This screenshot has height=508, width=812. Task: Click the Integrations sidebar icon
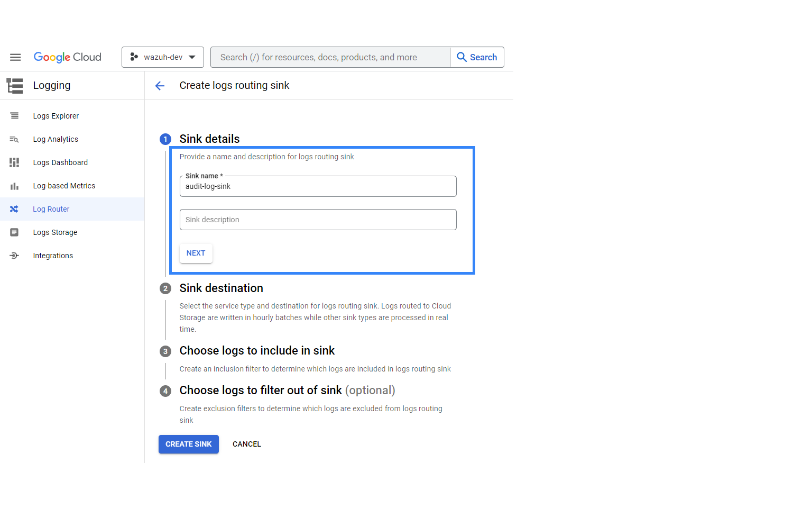pos(14,256)
